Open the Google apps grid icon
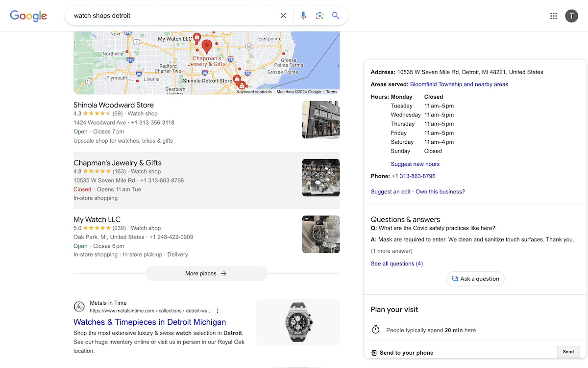 (x=554, y=16)
